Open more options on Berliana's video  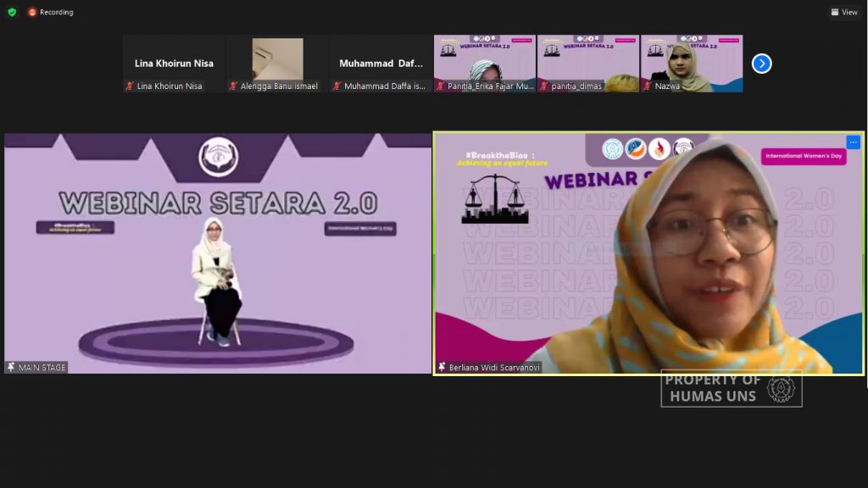click(853, 142)
